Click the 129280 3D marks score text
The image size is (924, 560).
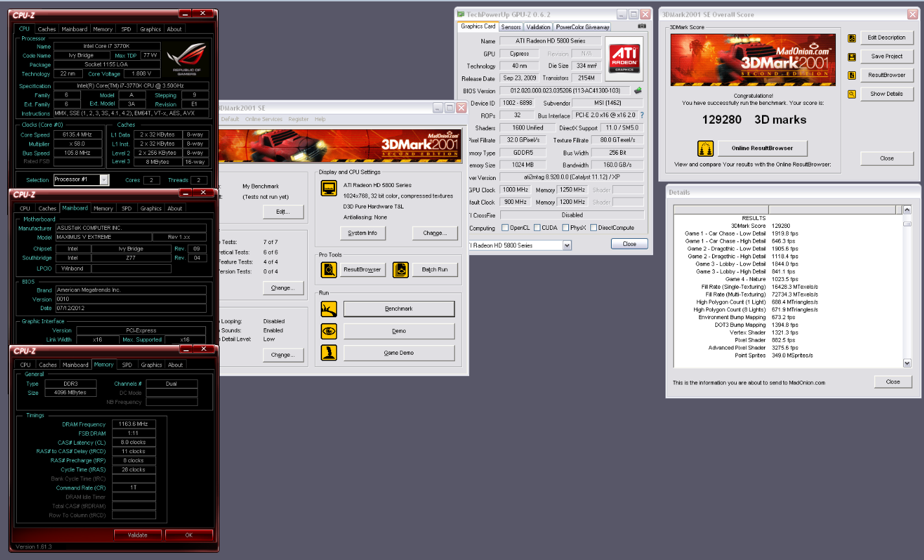[754, 120]
